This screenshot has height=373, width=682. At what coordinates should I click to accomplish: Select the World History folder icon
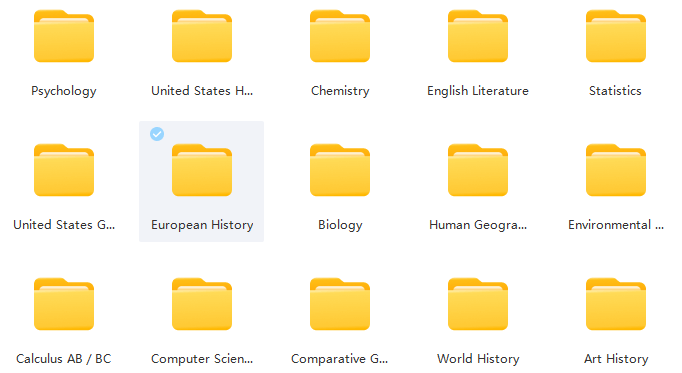478,304
